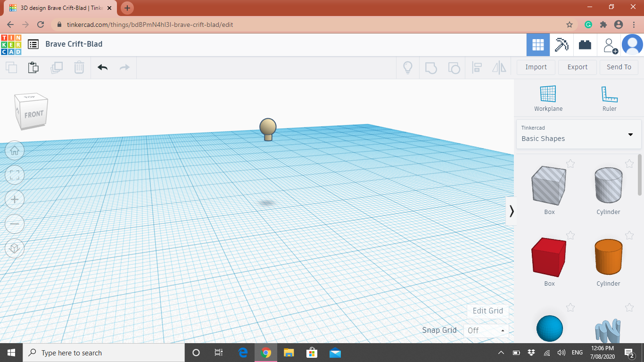Open a new browser tab
The image size is (644, 362).
127,8
